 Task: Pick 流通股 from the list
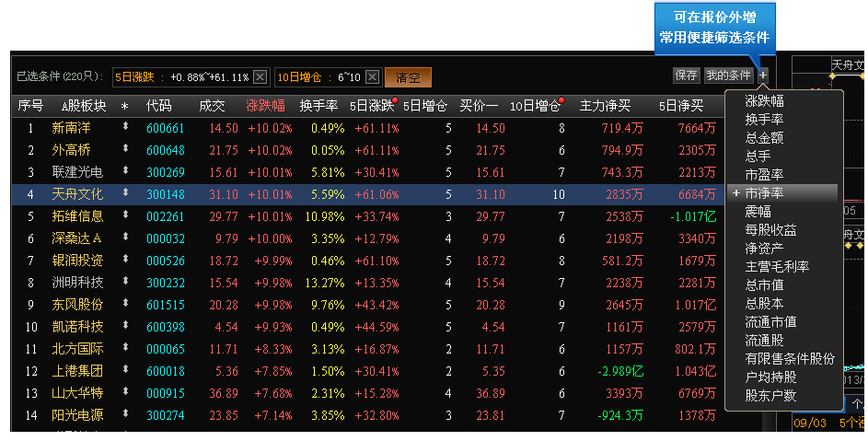[x=765, y=340]
